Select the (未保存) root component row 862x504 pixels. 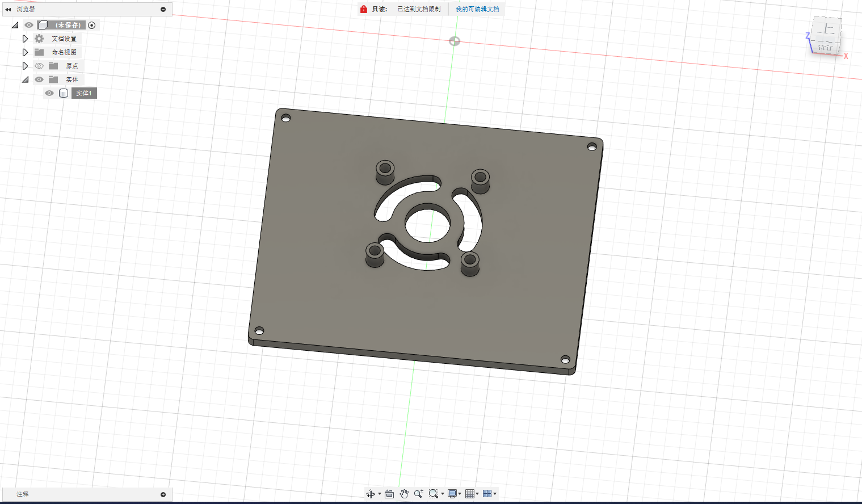point(61,25)
